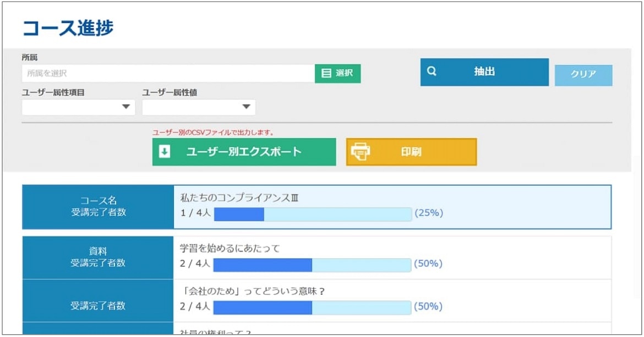The height and width of the screenshot is (337, 644).
Task: Click the magnifier icon on the 抽出 button
Action: [x=432, y=71]
